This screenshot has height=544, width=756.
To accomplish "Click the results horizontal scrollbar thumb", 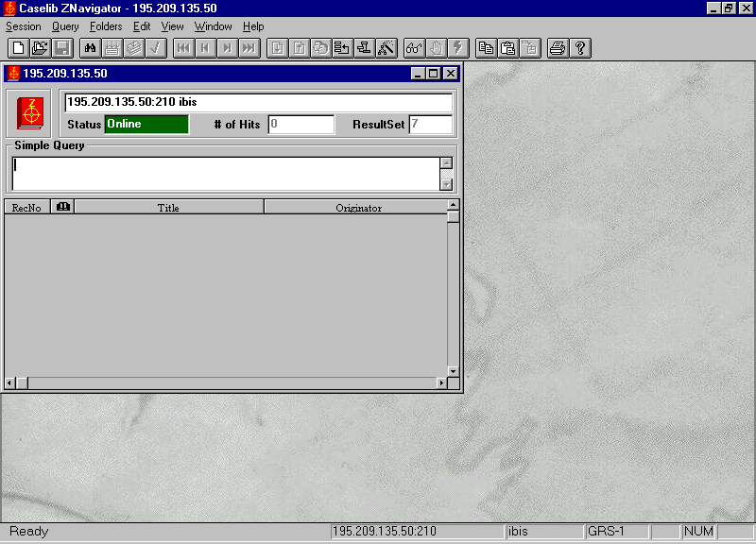I will pos(22,383).
